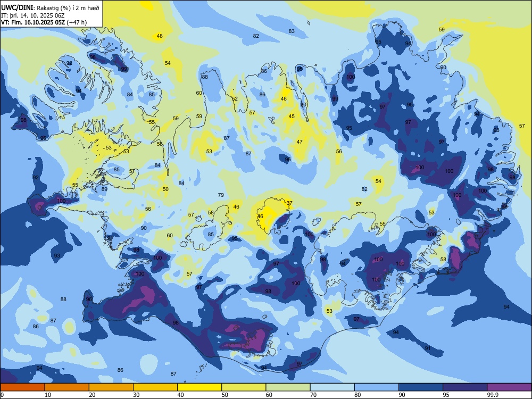
Task: Click the map value '48' near the top
Action: pyautogui.click(x=160, y=36)
